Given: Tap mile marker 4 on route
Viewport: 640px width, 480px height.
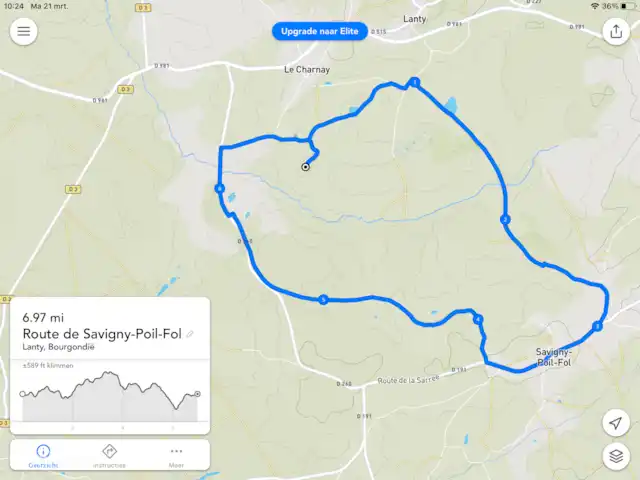Looking at the screenshot, I should click(x=478, y=319).
